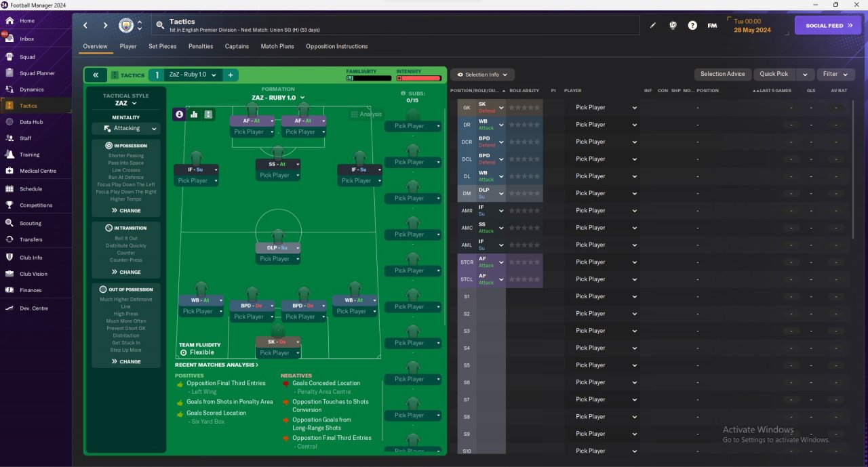The height and width of the screenshot is (467, 868).
Task: Click the Tactics search bar field
Action: 396,26
